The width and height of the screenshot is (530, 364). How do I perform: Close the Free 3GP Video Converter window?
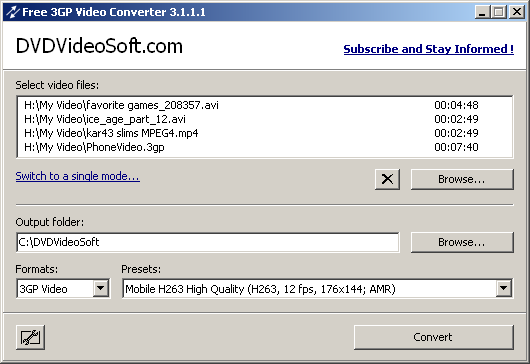pyautogui.click(x=517, y=12)
